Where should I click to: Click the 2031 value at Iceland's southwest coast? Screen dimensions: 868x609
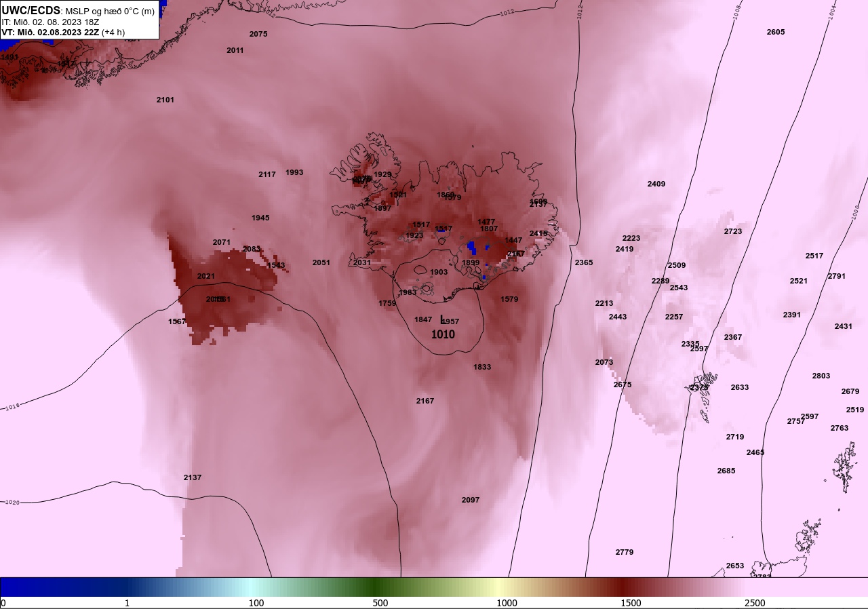point(362,262)
